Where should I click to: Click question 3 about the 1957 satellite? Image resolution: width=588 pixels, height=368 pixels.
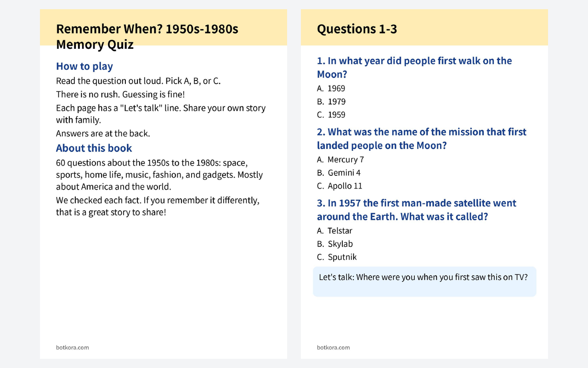click(417, 210)
